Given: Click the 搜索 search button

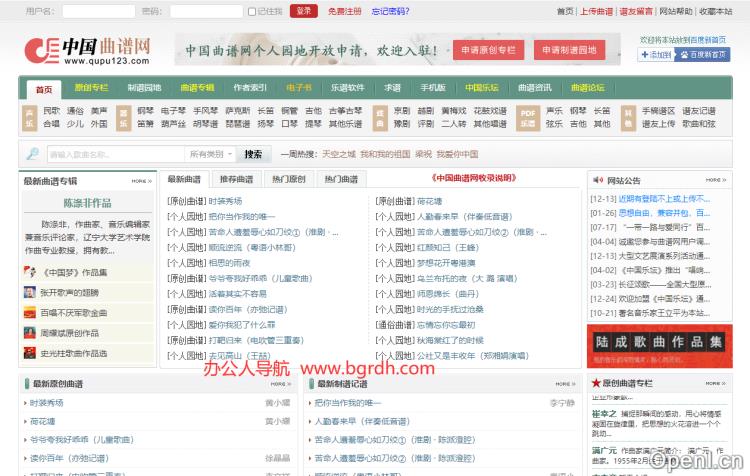Looking at the screenshot, I should (253, 154).
